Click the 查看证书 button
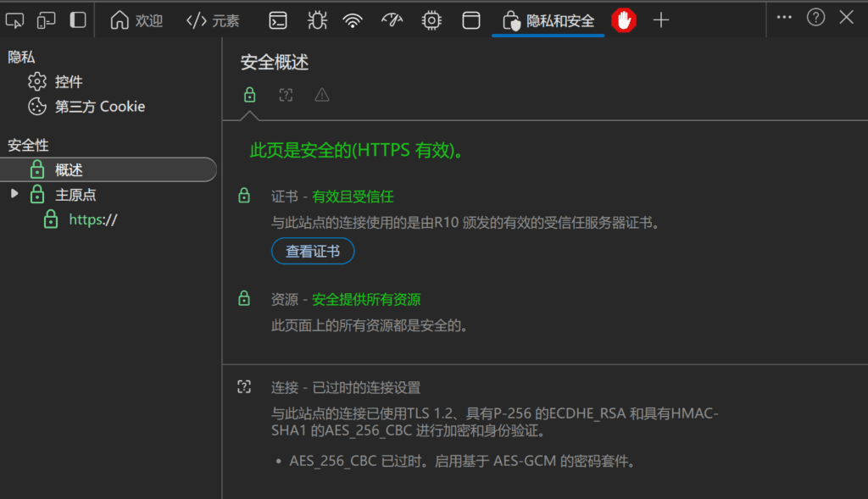The width and height of the screenshot is (868, 499). 312,251
